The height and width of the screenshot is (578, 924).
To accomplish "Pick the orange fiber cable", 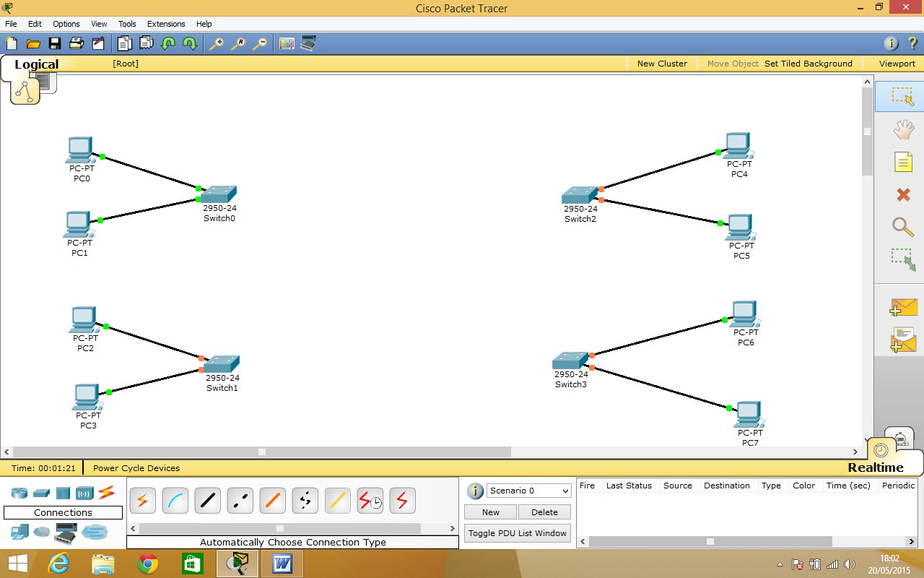I will tap(272, 500).
